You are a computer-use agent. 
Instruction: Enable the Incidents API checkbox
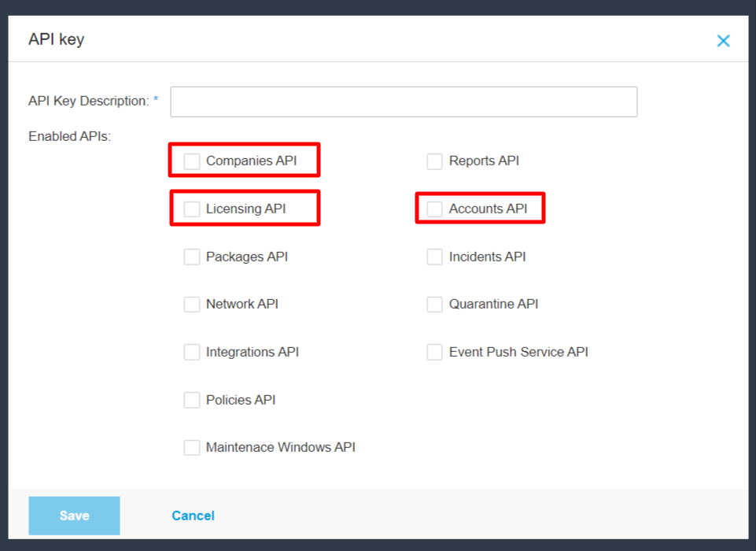(434, 257)
